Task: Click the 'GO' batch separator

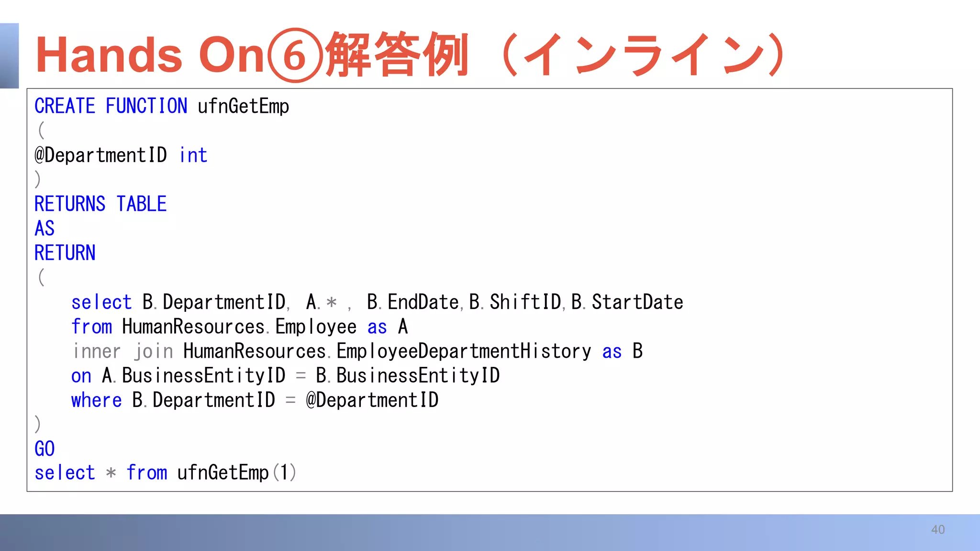Action: (x=45, y=449)
